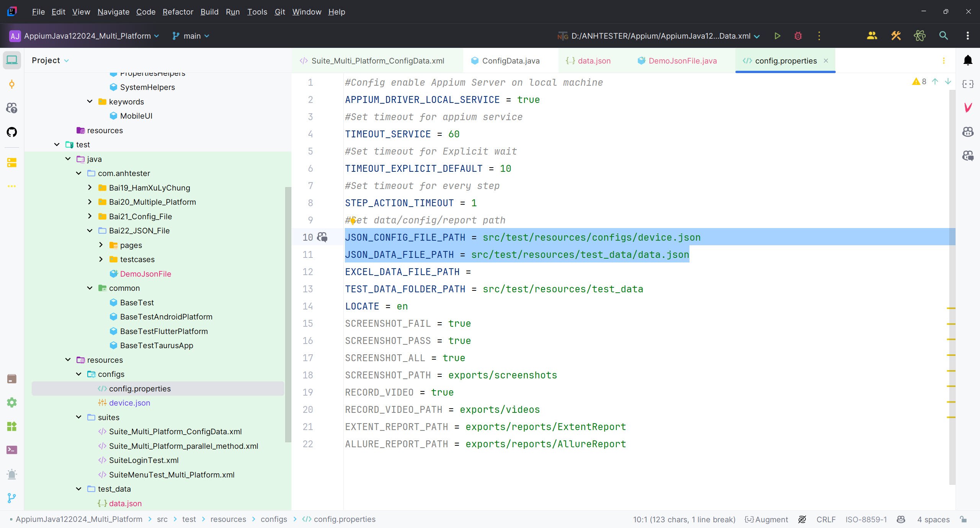
Task: Expand the testcases folder
Action: pos(101,259)
